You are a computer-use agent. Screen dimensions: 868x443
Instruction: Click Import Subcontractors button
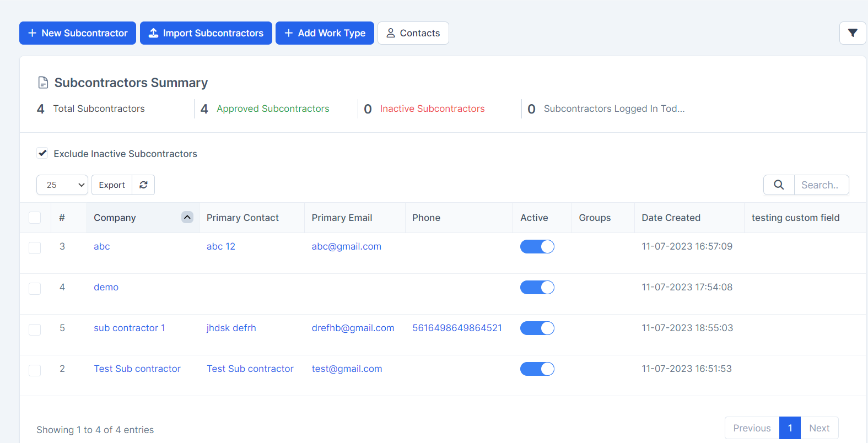(206, 33)
